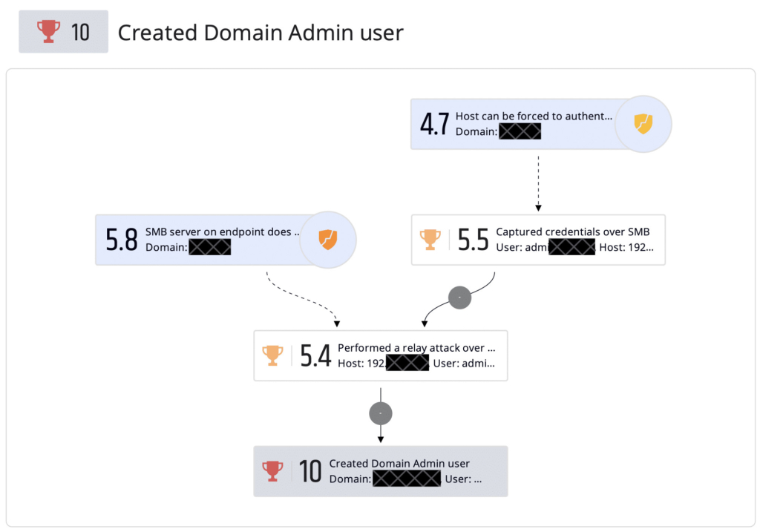Click the yellow shield icon on 4.7 node

tap(643, 123)
